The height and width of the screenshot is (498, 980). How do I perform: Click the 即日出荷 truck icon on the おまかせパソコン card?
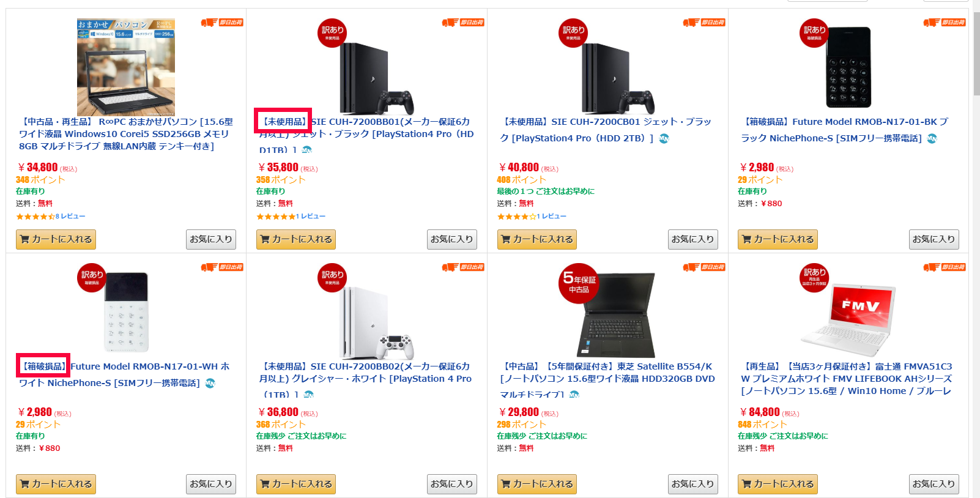209,23
